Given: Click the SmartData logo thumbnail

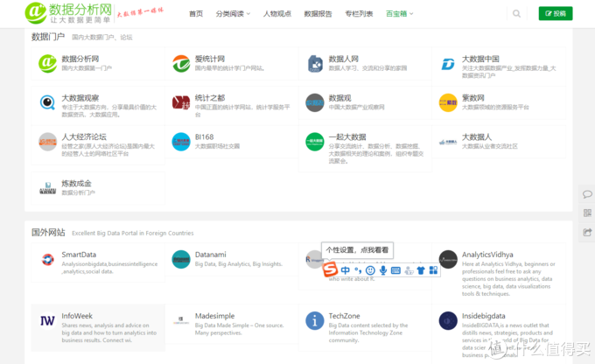Looking at the screenshot, I should (47, 259).
